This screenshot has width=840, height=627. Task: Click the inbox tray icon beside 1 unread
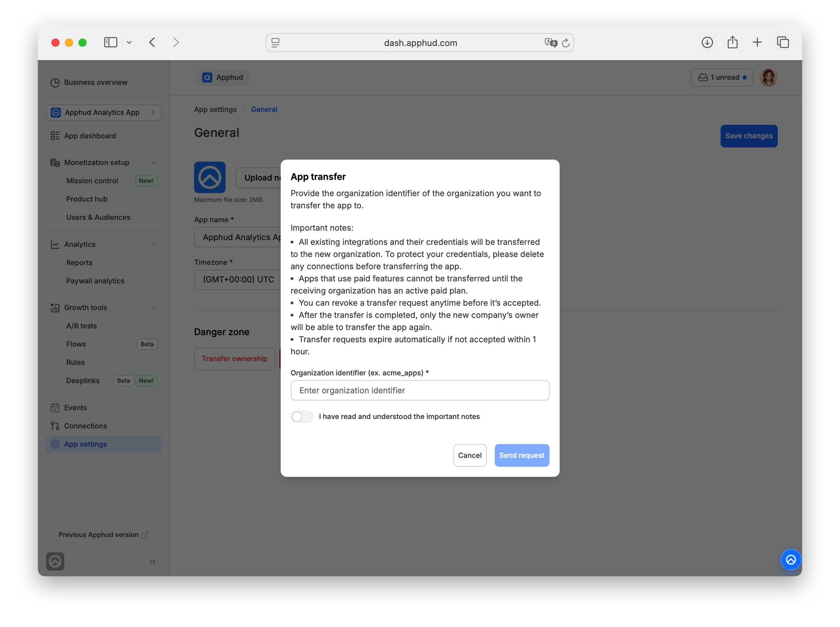pyautogui.click(x=703, y=77)
